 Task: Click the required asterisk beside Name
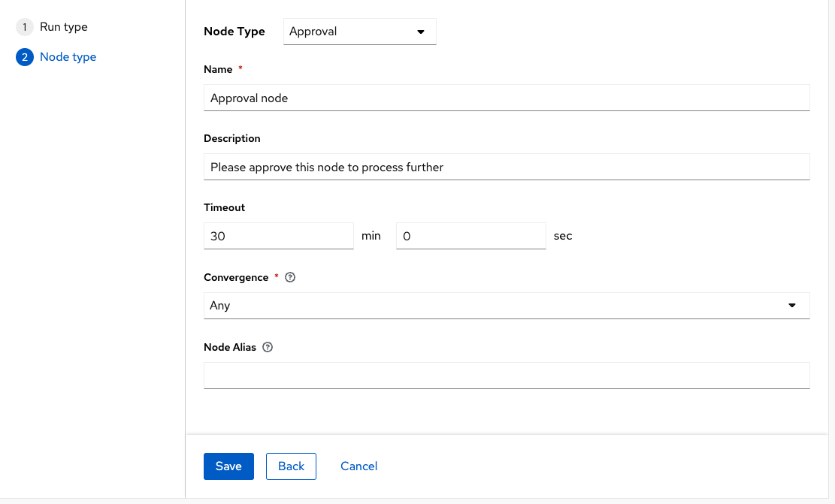tap(240, 68)
